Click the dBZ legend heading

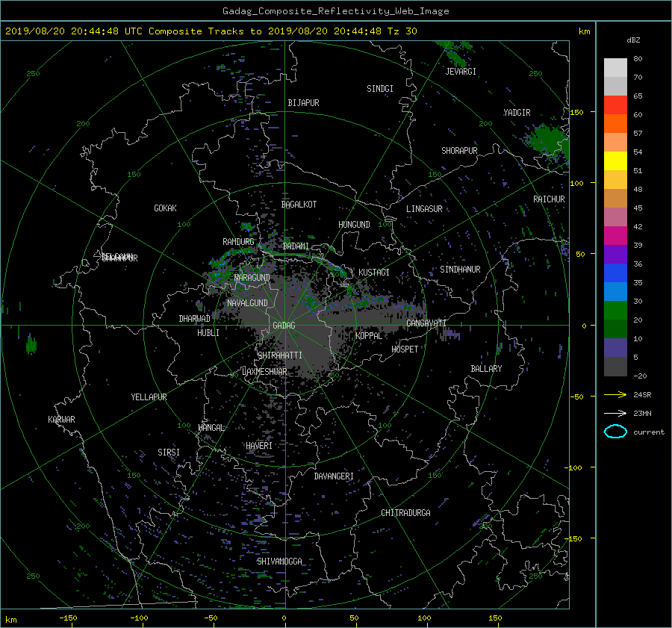pyautogui.click(x=633, y=40)
